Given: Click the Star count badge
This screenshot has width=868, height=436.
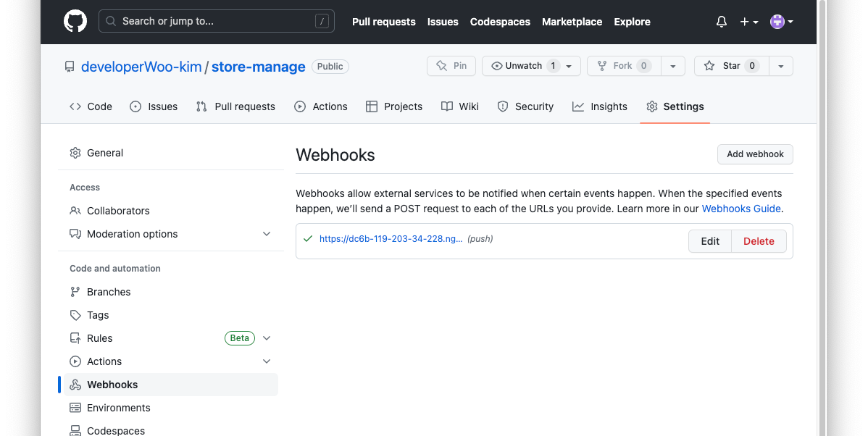Looking at the screenshot, I should tap(752, 66).
